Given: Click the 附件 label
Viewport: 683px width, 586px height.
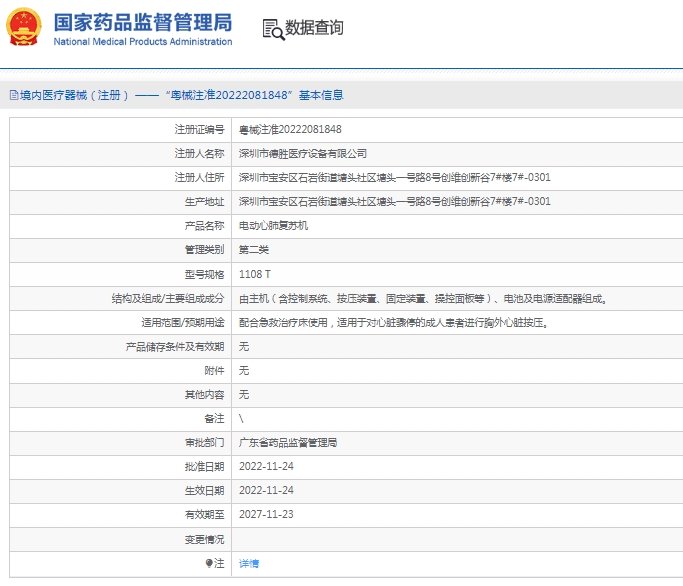Looking at the screenshot, I should (214, 370).
